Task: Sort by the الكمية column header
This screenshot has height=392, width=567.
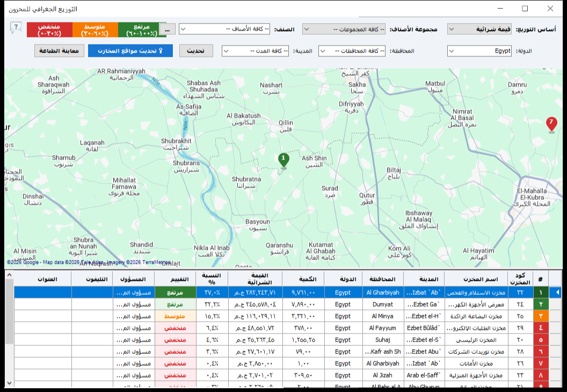Action: coord(303,279)
